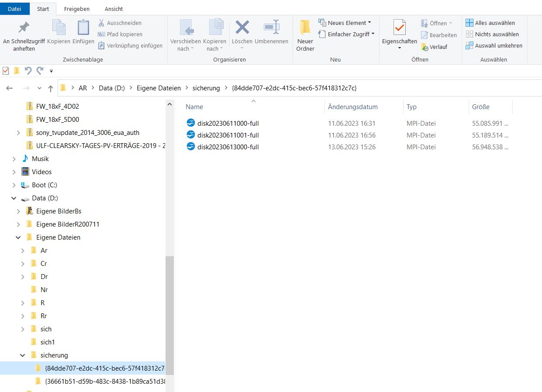Open Verschieben nach dropdown

coord(186,36)
